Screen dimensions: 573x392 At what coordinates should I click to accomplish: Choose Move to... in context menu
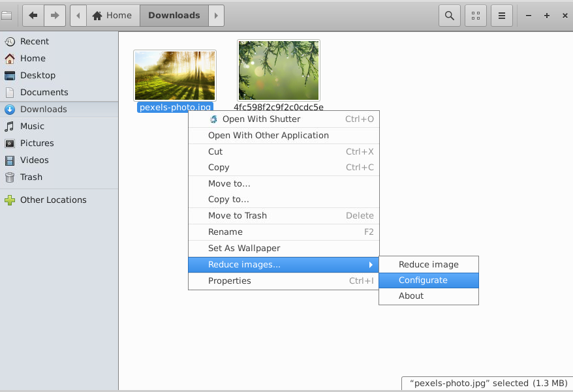click(284, 184)
